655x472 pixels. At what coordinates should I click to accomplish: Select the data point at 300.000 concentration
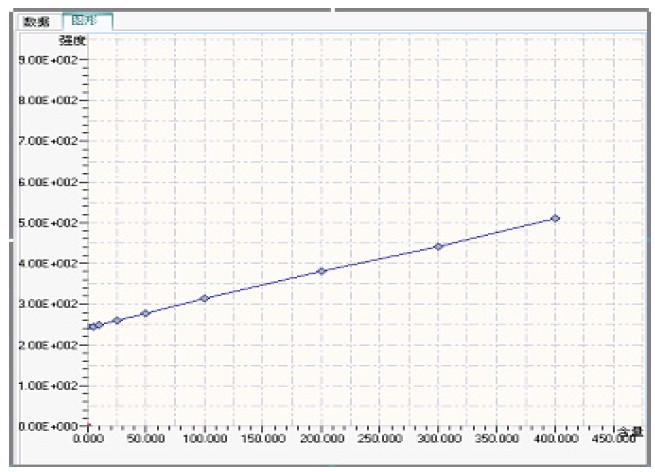438,246
